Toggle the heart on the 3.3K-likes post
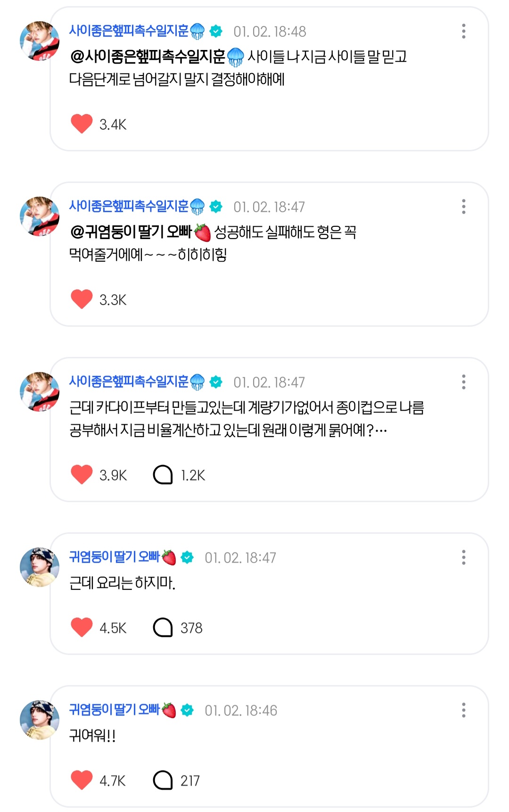 (82, 299)
